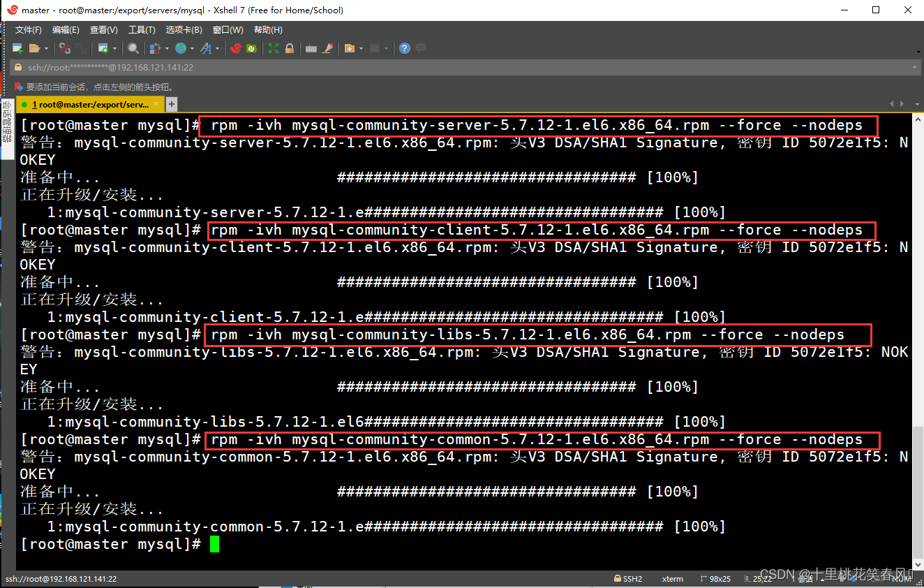Expand the Properties icon dropdown arrow
Image resolution: width=924 pixels, height=588 pixels.
[114, 48]
